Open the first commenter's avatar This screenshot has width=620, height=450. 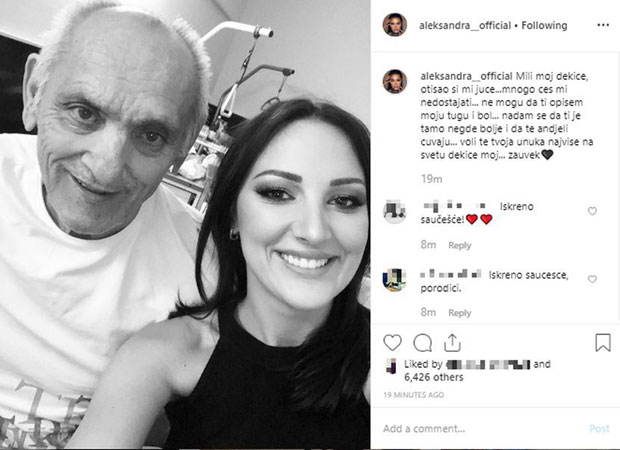click(x=395, y=211)
